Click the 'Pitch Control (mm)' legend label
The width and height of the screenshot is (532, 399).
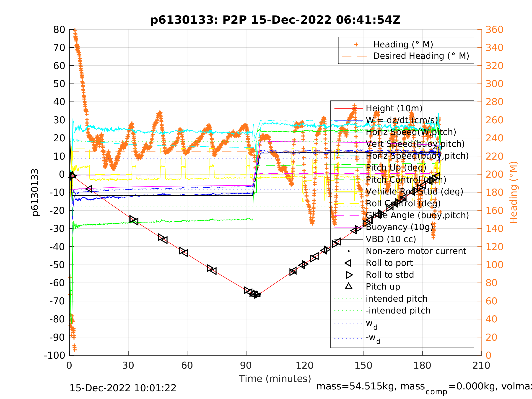coord(406,180)
